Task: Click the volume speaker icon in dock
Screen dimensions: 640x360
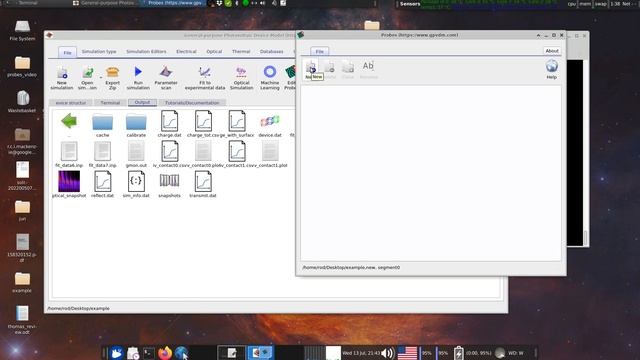Action: [x=387, y=353]
